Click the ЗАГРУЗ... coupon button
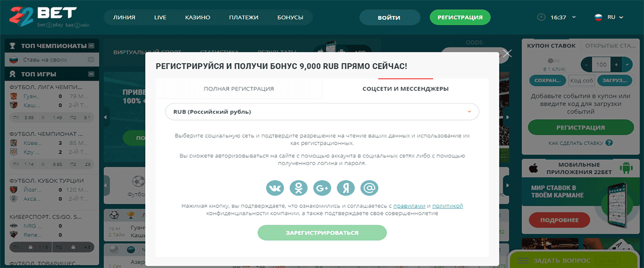Screen dimensions: 644x268 point(614,80)
